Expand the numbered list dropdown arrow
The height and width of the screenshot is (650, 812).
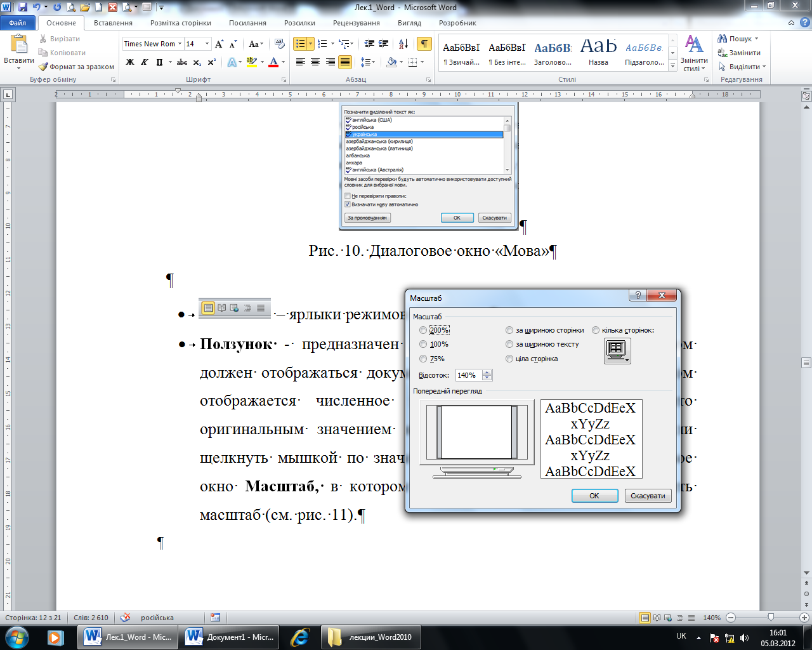(x=332, y=44)
